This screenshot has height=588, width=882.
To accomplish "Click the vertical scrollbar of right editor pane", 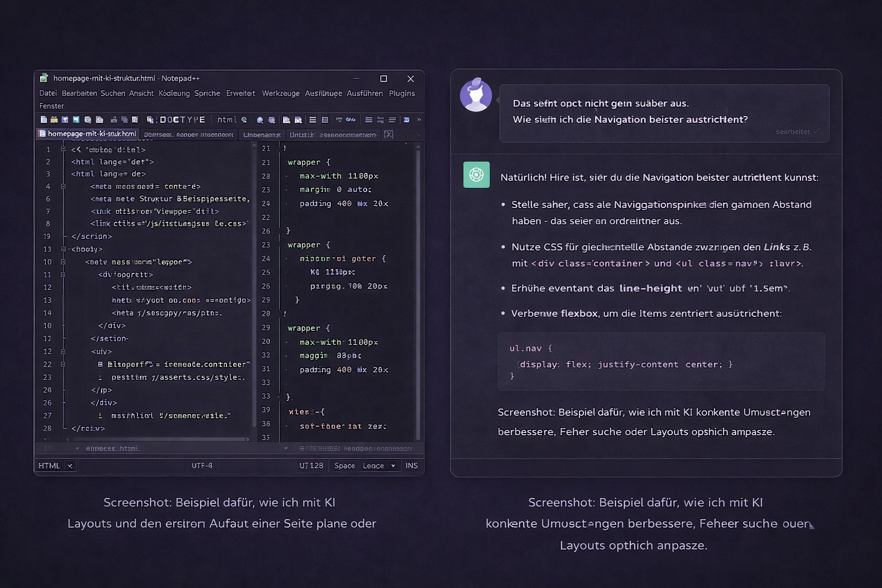I will (x=418, y=287).
